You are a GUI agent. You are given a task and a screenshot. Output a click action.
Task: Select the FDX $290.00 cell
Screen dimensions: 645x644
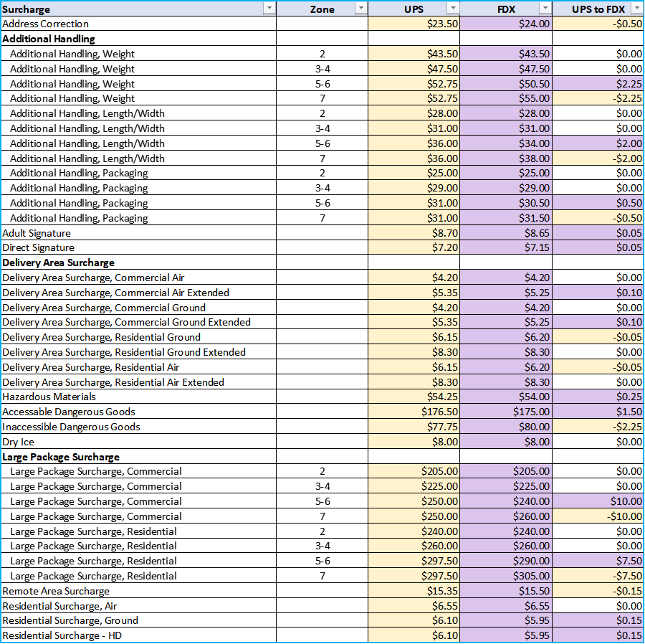[506, 561]
